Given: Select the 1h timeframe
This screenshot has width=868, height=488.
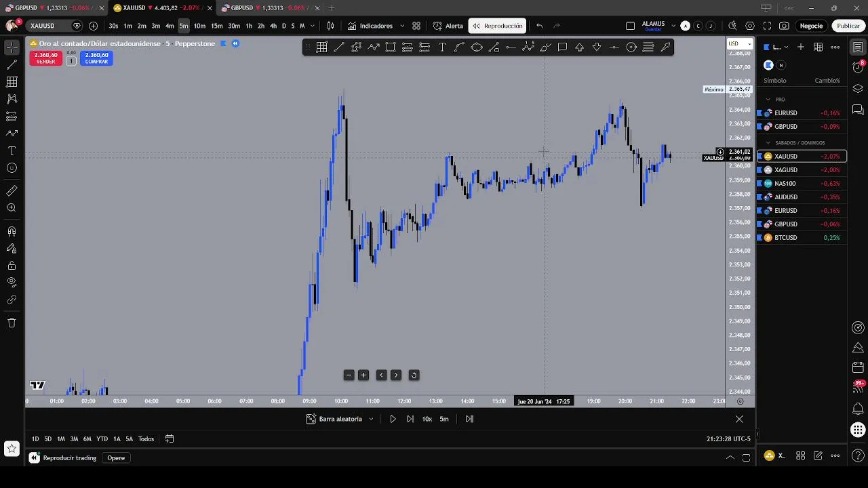Looking at the screenshot, I should [249, 26].
